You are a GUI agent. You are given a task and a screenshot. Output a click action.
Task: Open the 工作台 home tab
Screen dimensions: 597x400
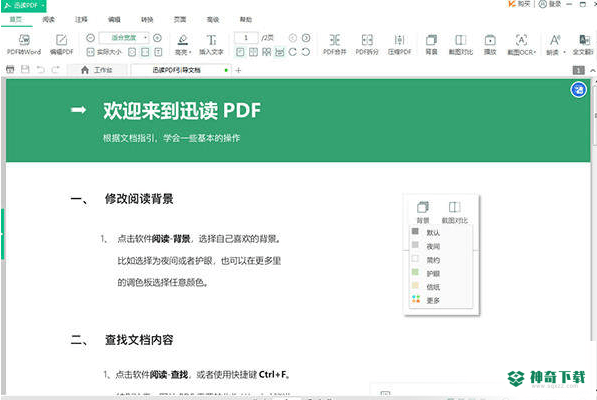[x=97, y=70]
